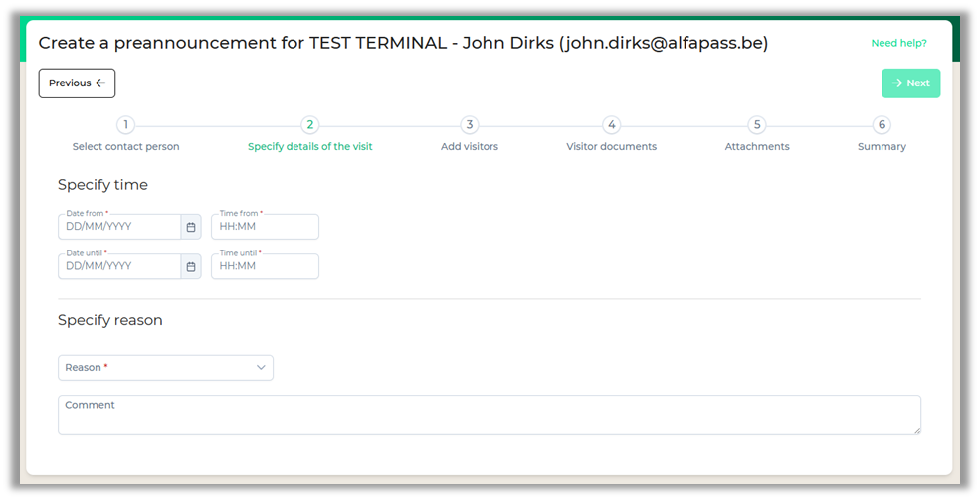
Task: Click step 3 circle for Add visitors
Action: (x=470, y=125)
